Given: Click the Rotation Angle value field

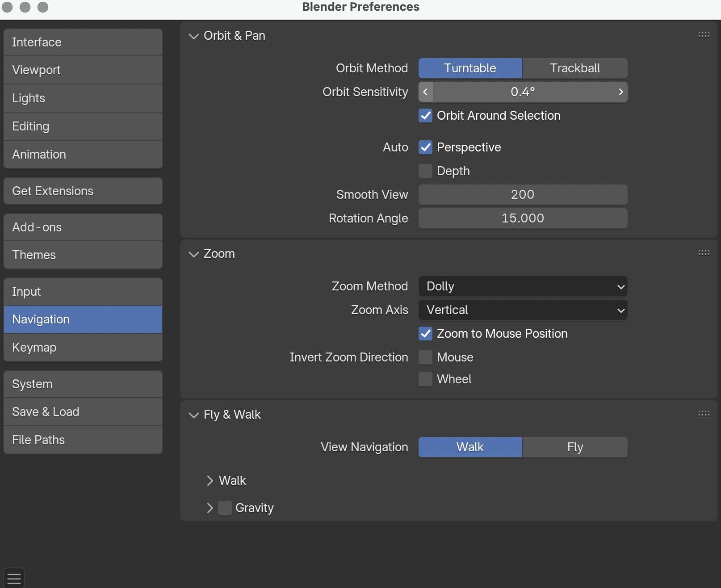Looking at the screenshot, I should [x=523, y=218].
